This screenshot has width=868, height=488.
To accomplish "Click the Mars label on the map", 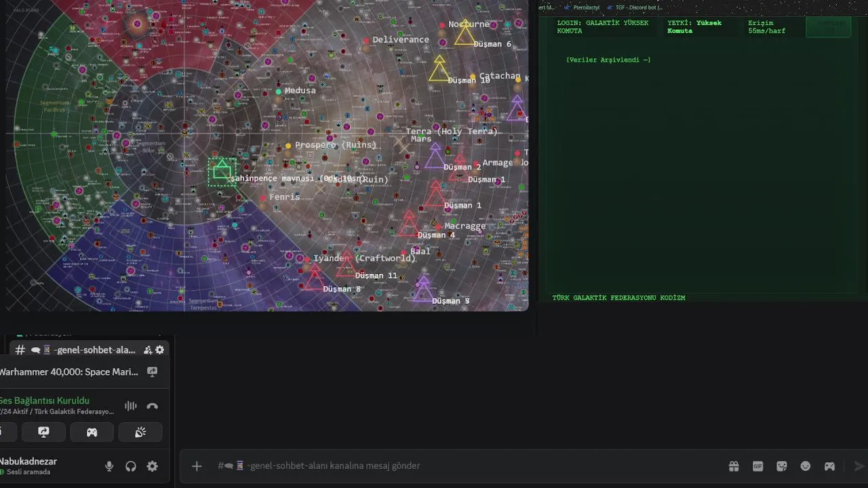I will point(421,139).
